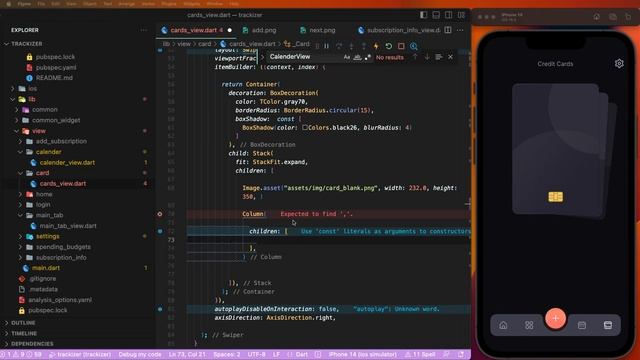The image size is (640, 360).
Task: Switch to subscription_info_view.dart tab
Action: click(x=399, y=30)
